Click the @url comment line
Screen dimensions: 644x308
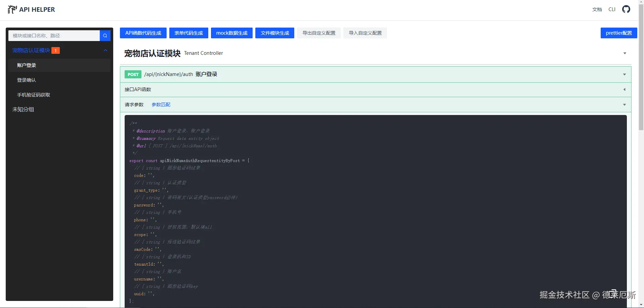(174, 146)
